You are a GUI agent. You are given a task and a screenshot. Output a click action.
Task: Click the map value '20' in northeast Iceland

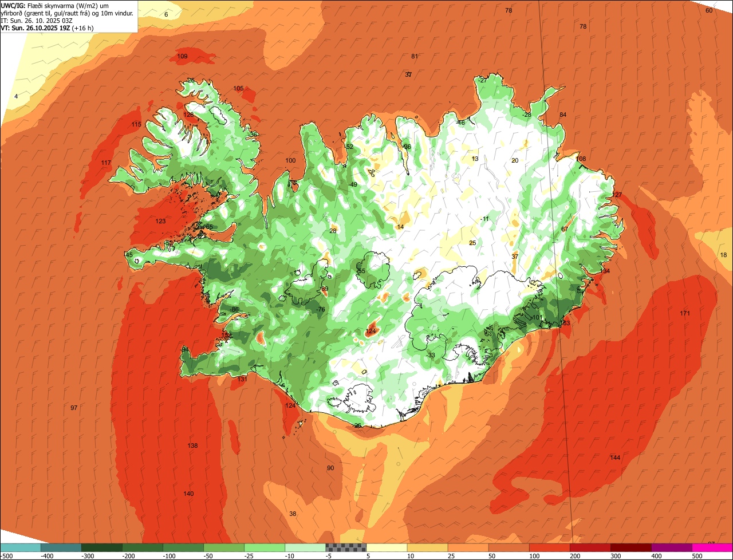point(514,160)
